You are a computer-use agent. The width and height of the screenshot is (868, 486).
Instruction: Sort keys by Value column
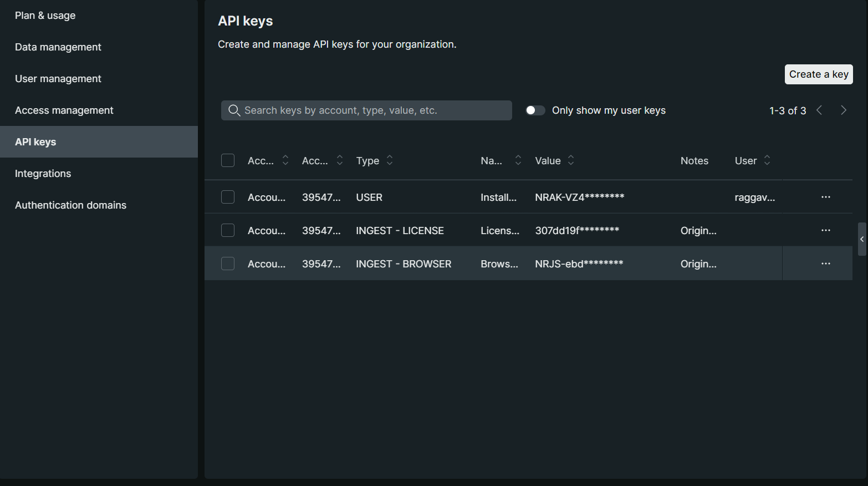[570, 160]
